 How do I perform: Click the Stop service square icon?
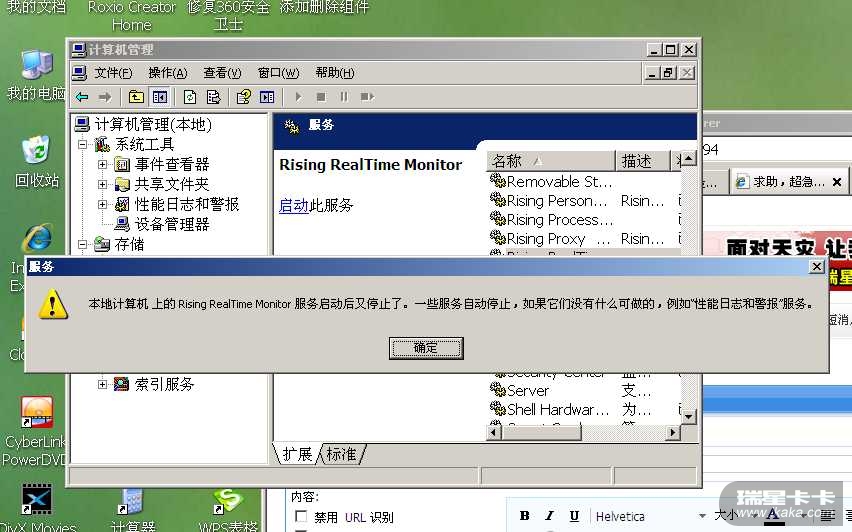[321, 97]
